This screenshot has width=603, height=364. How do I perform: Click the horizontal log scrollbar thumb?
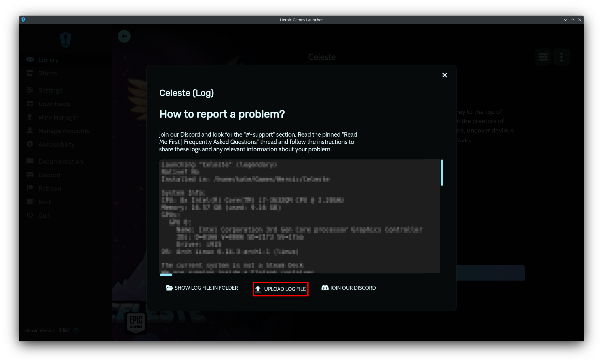(166, 275)
